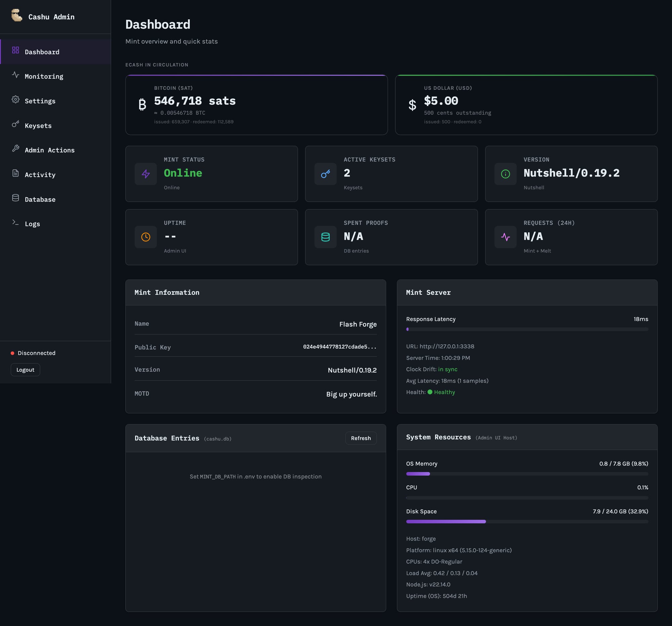The height and width of the screenshot is (626, 672).
Task: Click the Keysets key icon in sidebar
Action: (x=15, y=125)
